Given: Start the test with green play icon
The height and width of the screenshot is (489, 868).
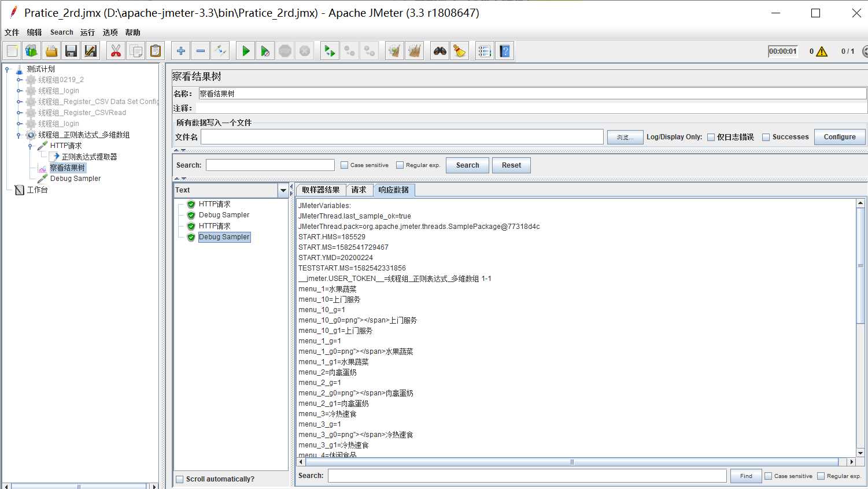Looking at the screenshot, I should 246,51.
